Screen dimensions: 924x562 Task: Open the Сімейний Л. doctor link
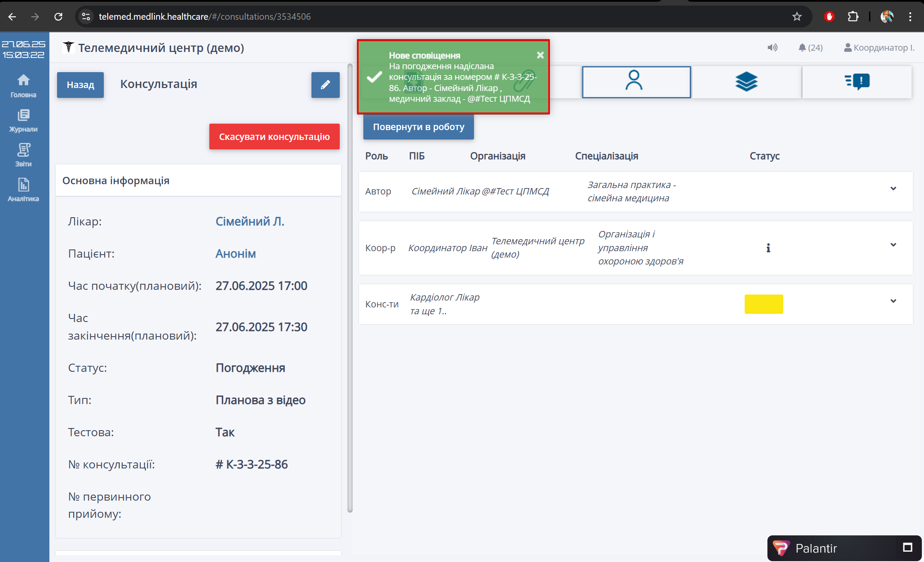(x=250, y=222)
